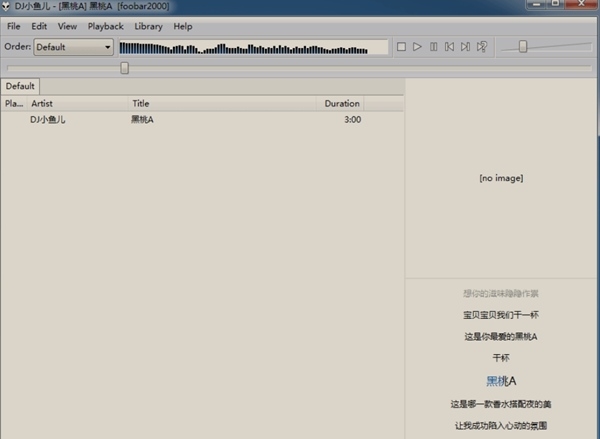The height and width of the screenshot is (439, 600).
Task: Click the Pla... playing column header
Action: click(x=14, y=103)
